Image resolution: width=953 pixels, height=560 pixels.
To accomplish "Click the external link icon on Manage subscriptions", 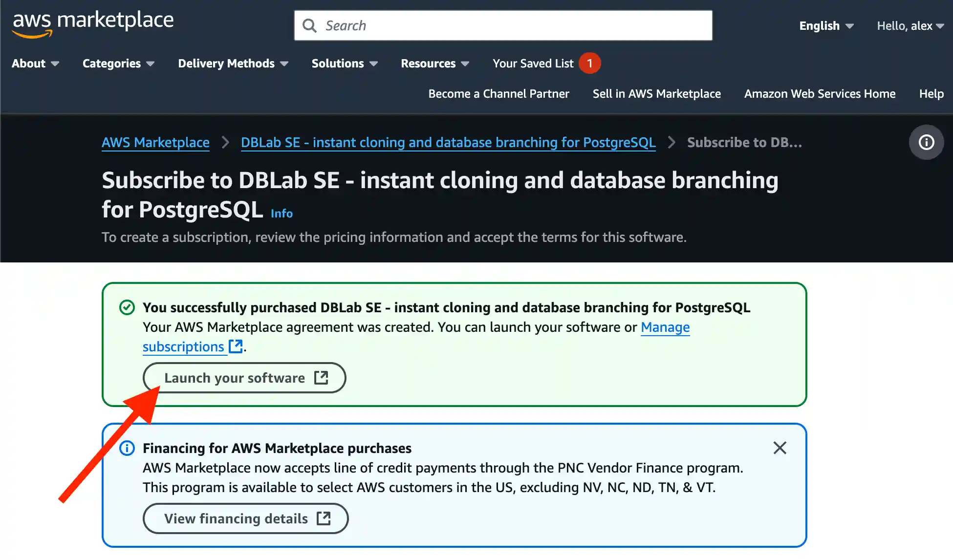I will (x=236, y=346).
